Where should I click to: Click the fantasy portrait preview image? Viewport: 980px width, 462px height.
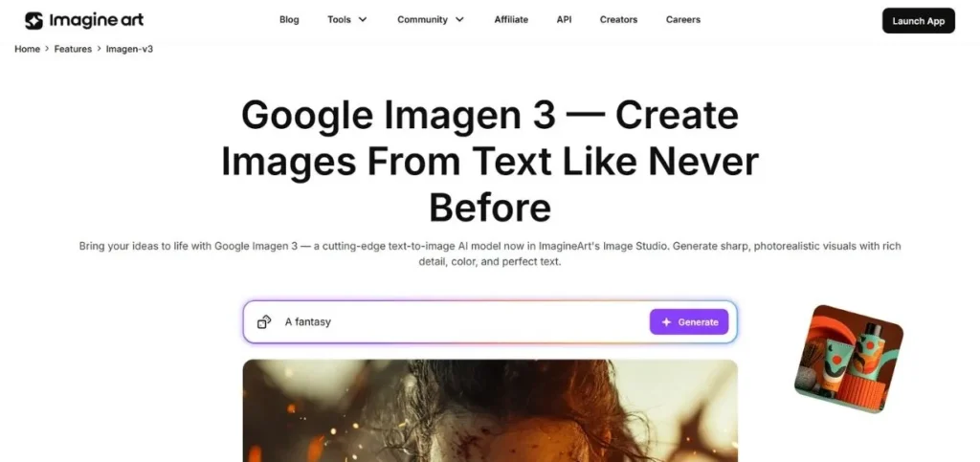click(490, 410)
